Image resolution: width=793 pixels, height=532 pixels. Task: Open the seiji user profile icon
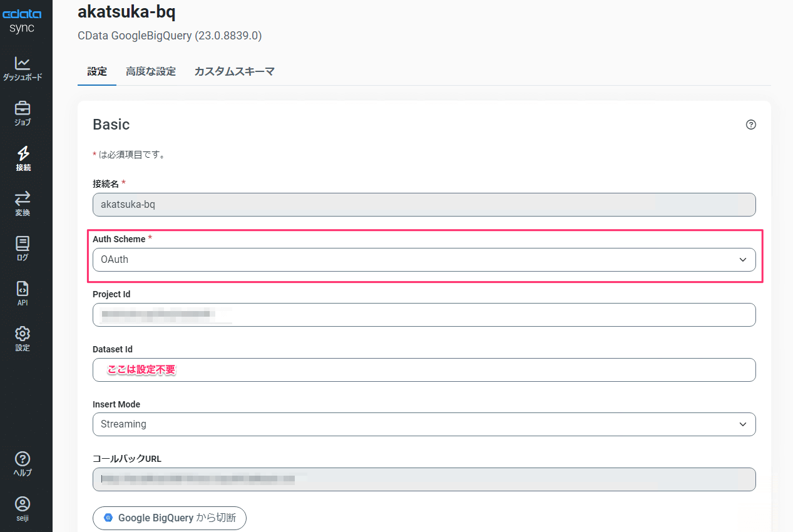tap(23, 509)
